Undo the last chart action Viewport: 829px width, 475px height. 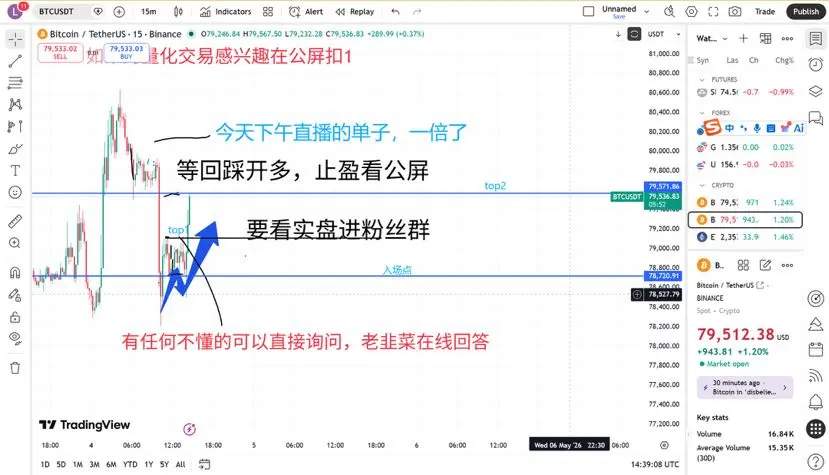pos(395,12)
